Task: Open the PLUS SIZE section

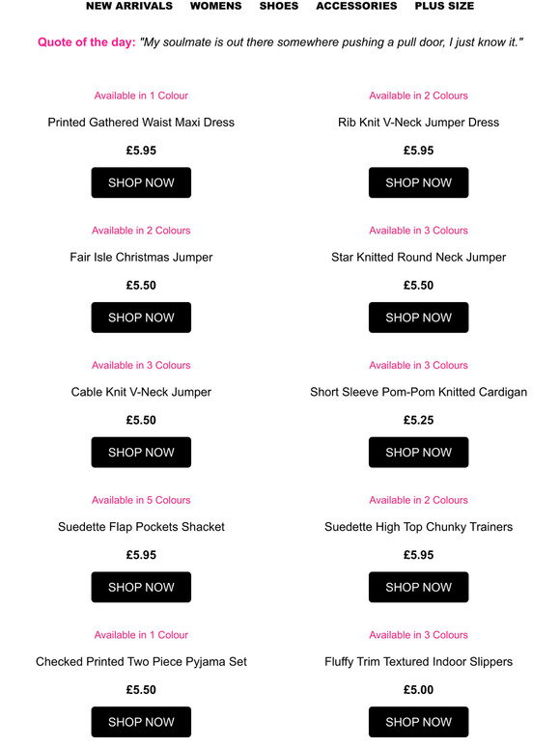Action: pyautogui.click(x=444, y=6)
